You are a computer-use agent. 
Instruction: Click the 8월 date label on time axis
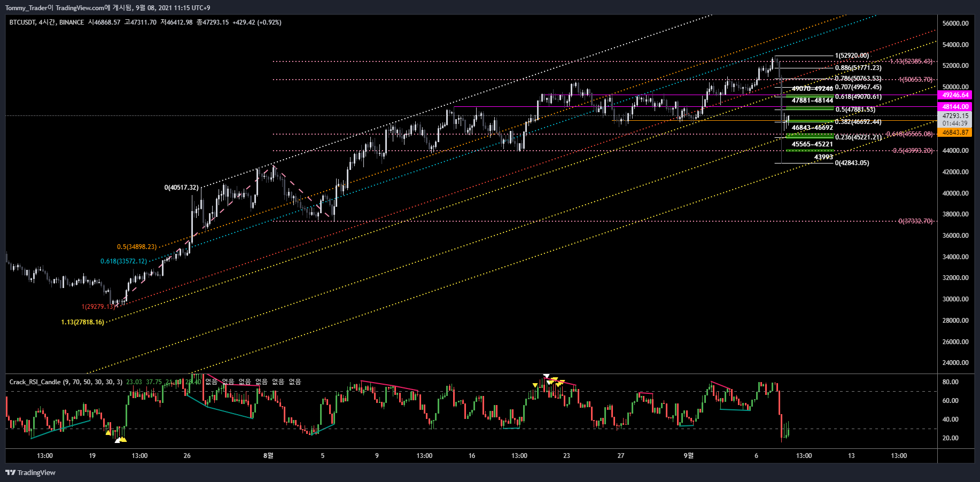click(x=268, y=456)
